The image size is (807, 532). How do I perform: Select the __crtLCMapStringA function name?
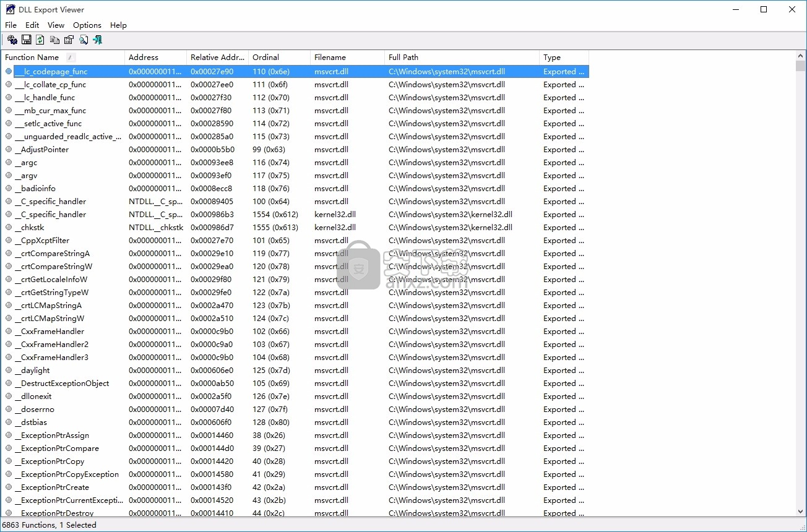(x=49, y=306)
